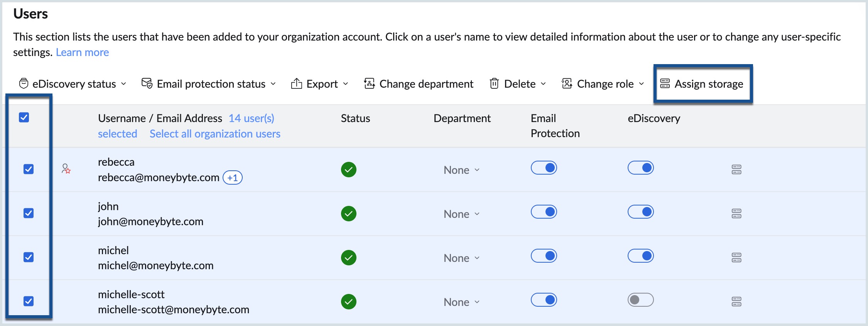Turn off Email Protection switch for john
This screenshot has width=868, height=326.
click(x=544, y=212)
